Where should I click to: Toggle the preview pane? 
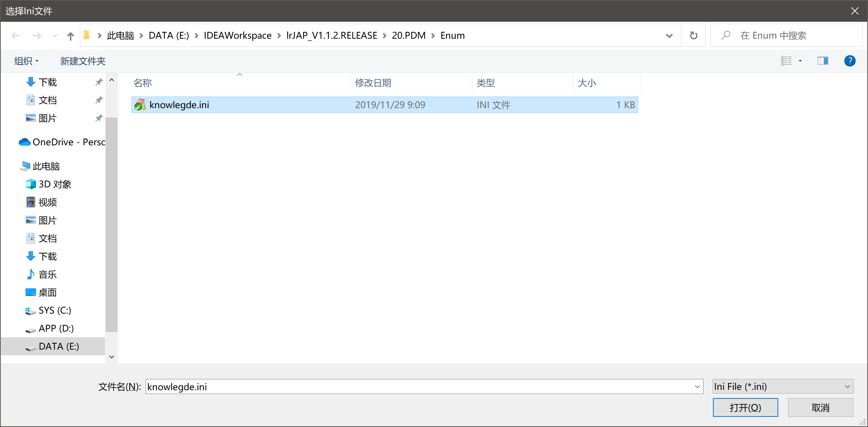point(823,61)
